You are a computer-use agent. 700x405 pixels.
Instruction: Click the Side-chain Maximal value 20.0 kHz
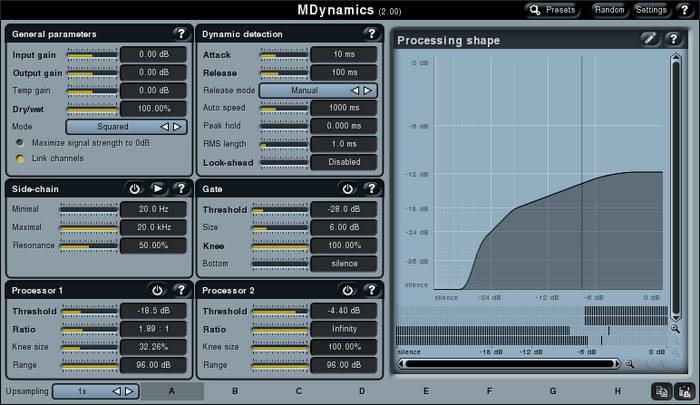(154, 227)
